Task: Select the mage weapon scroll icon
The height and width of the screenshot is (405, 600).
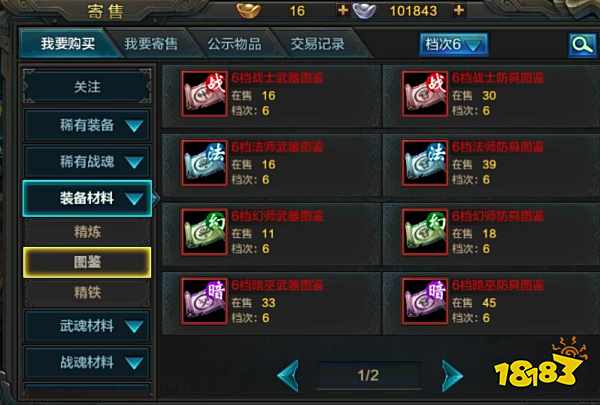Action: (204, 163)
